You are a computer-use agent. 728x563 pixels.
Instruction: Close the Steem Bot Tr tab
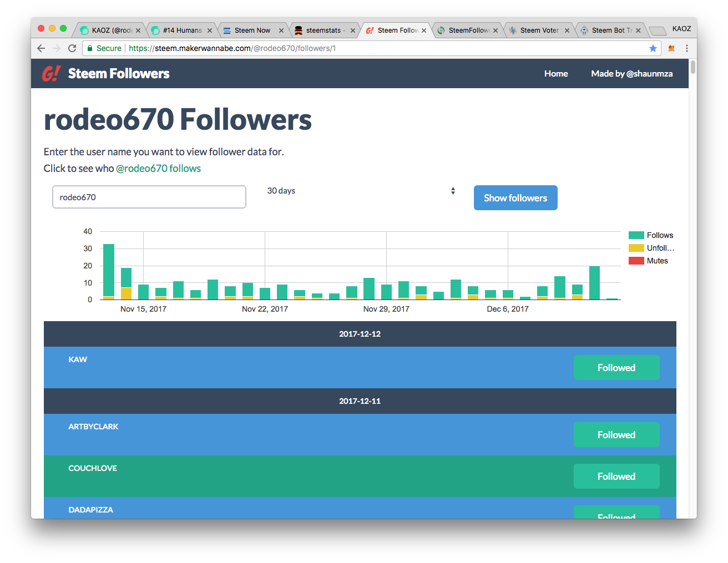point(638,31)
